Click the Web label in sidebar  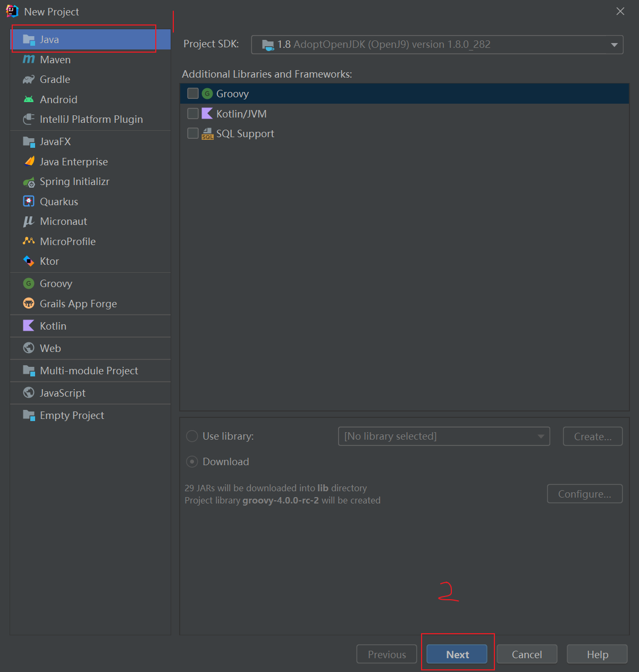(51, 348)
